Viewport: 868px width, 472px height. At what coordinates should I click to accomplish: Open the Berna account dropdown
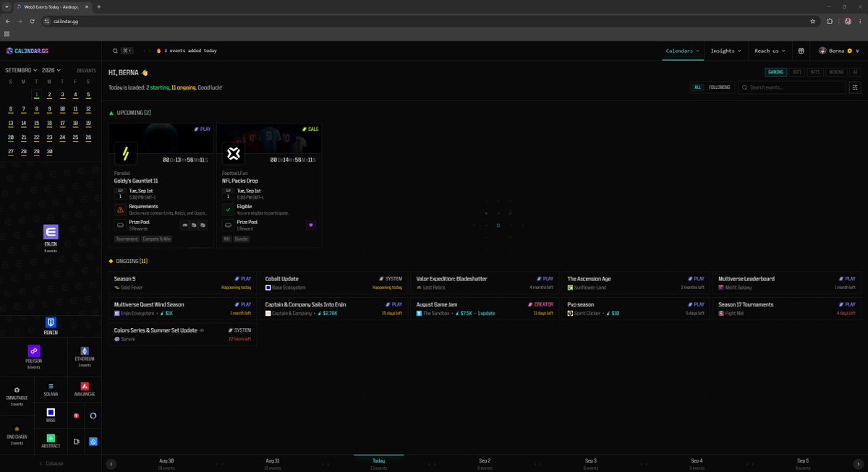[839, 51]
